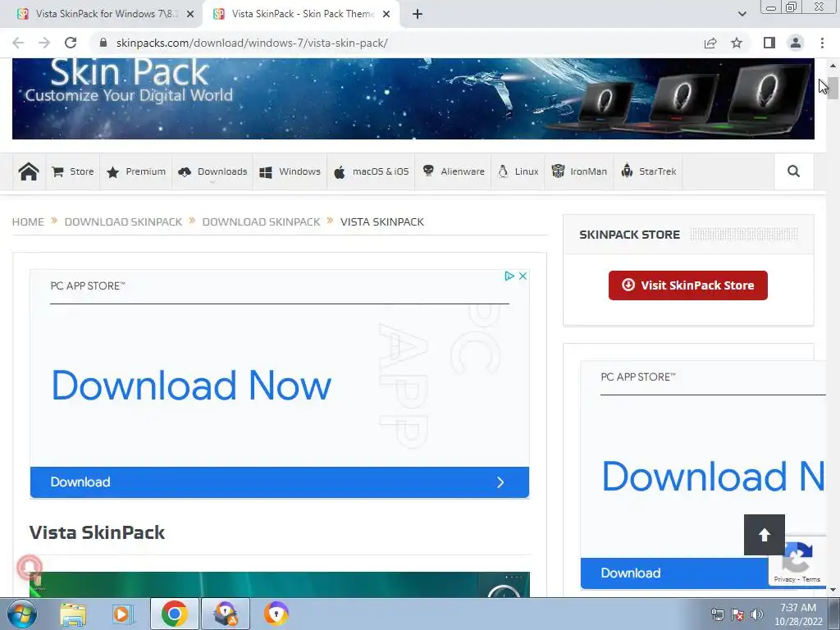Click the Visit SkinPack Store button
840x630 pixels.
[688, 285]
